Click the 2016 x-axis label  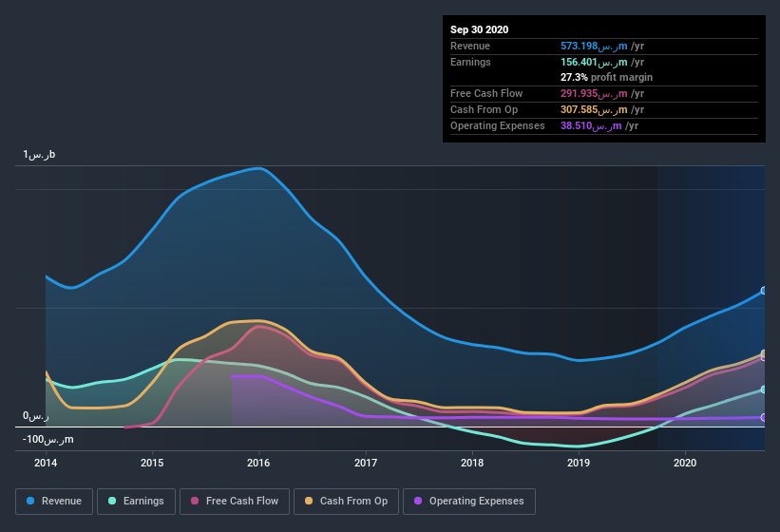[x=258, y=463]
